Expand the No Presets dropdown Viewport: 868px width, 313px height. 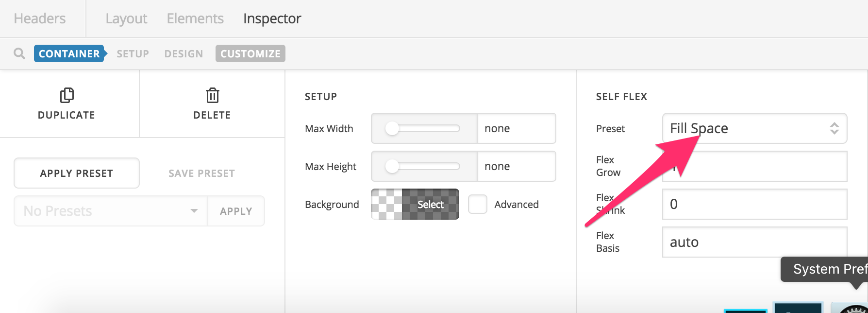111,211
